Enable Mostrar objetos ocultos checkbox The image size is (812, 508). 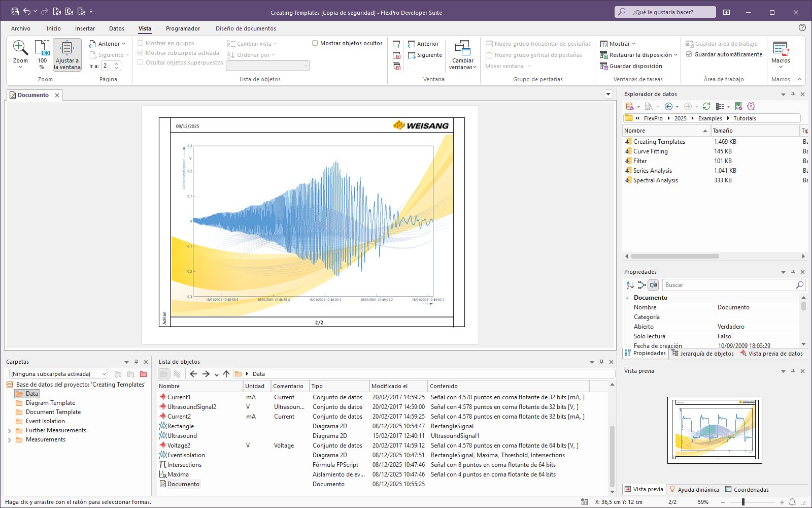pos(315,43)
